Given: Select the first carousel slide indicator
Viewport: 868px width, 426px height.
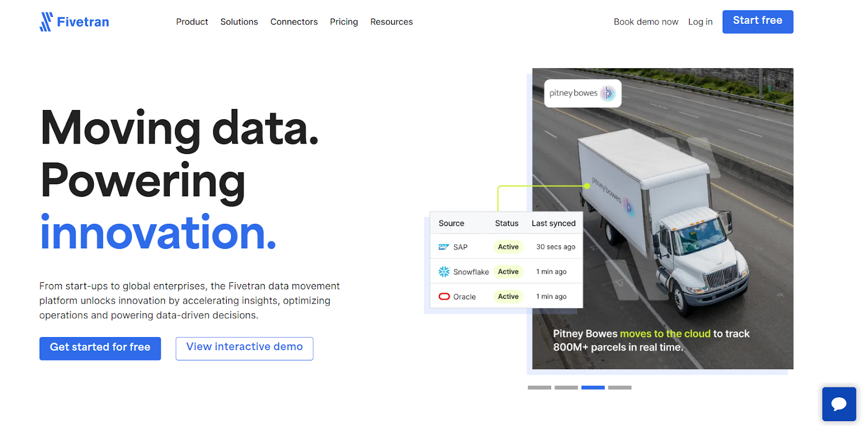Looking at the screenshot, I should point(539,388).
